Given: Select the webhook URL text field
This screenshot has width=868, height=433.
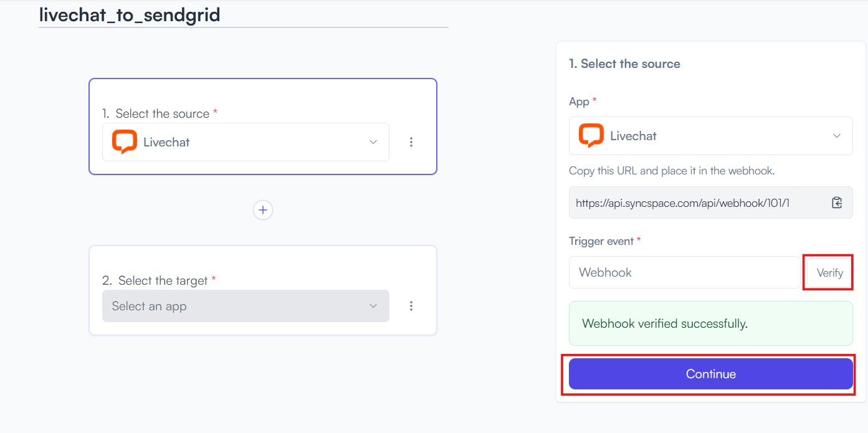Looking at the screenshot, I should pyautogui.click(x=710, y=202).
